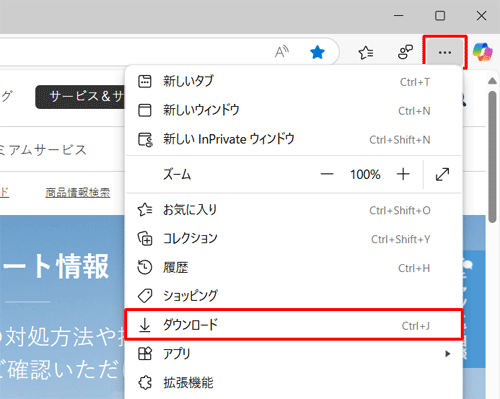Image resolution: width=500 pixels, height=399 pixels.
Task: Click the 100% zoom value
Action: (365, 174)
